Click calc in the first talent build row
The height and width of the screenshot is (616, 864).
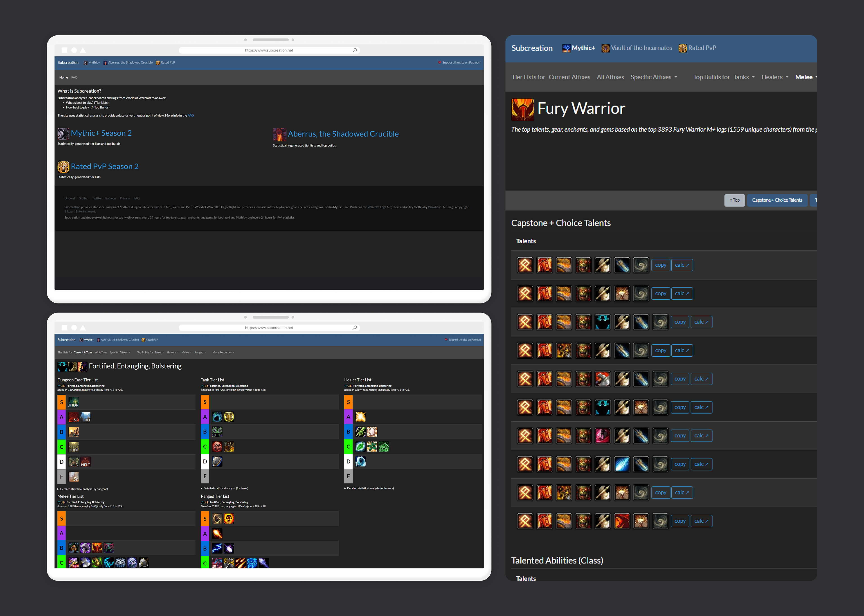682,265
